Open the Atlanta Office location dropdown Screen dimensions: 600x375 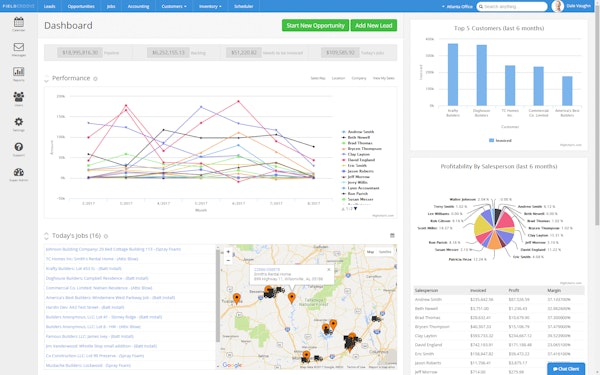coord(457,7)
